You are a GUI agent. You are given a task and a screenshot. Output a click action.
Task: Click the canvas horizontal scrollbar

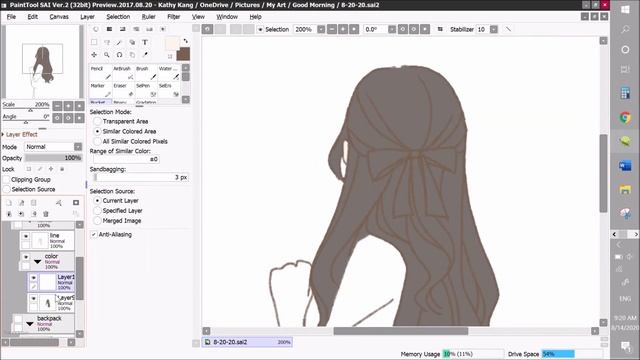click(x=400, y=331)
